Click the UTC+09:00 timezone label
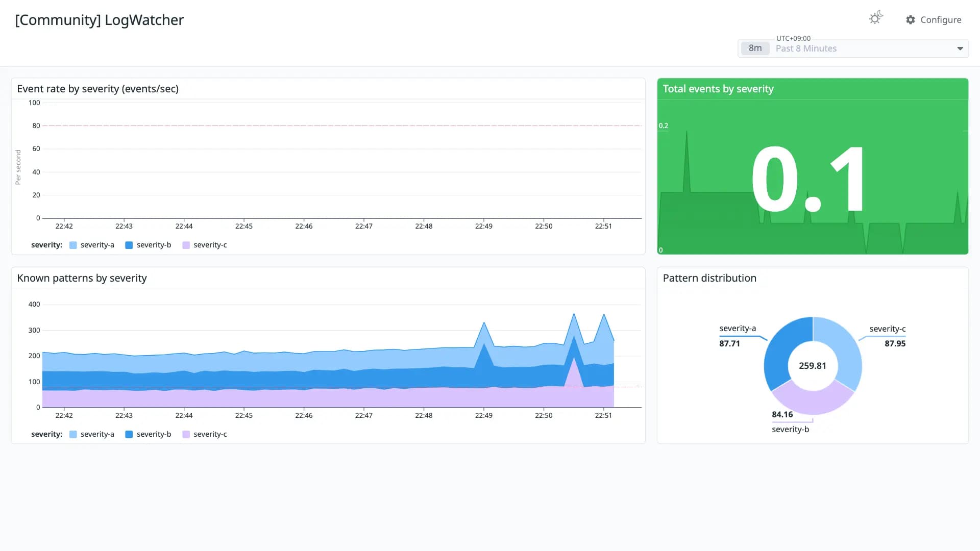Screen dimensions: 980x551 click(x=793, y=38)
